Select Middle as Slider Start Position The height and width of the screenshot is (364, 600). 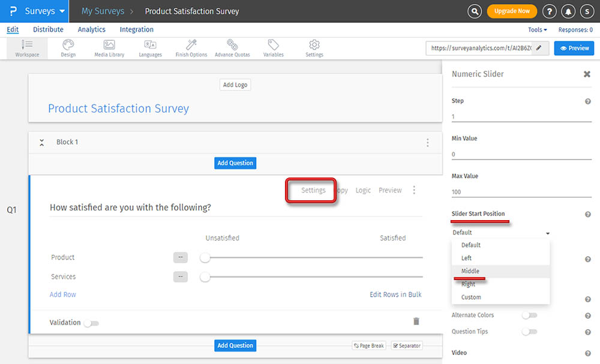click(472, 271)
